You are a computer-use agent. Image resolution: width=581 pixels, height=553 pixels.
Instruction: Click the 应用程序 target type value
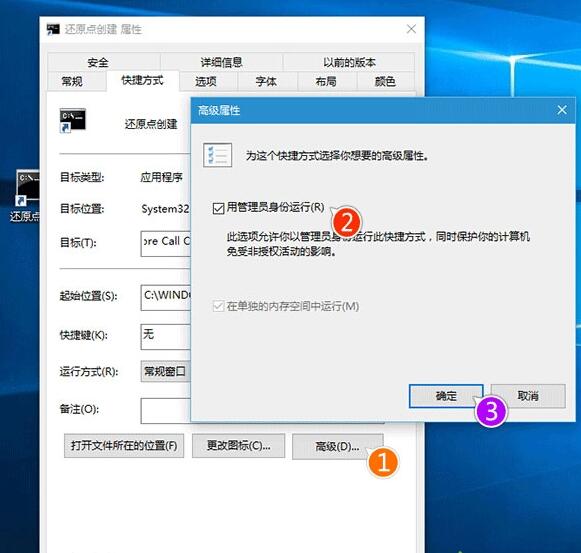coord(162,177)
